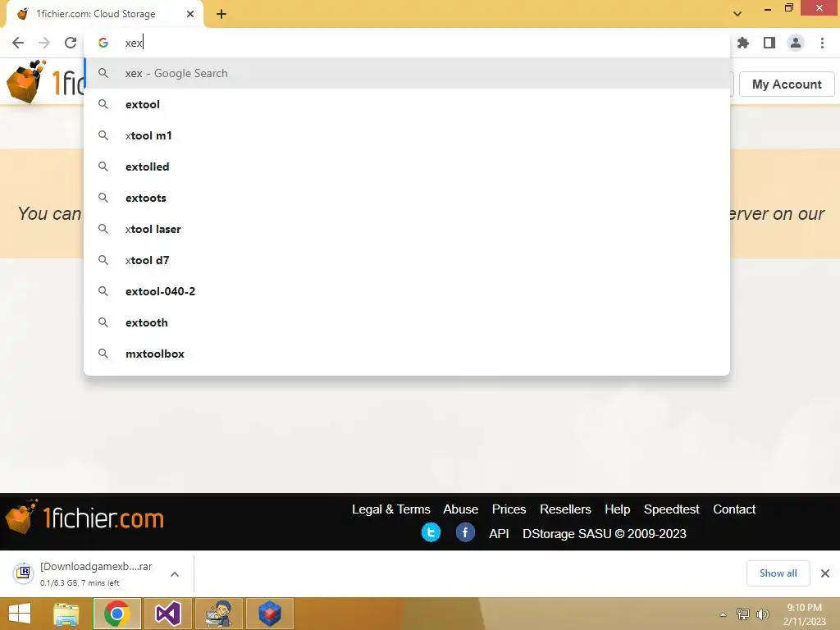Click the WinRAR file icon in downloads bar
This screenshot has width=840, height=630.
tap(23, 573)
